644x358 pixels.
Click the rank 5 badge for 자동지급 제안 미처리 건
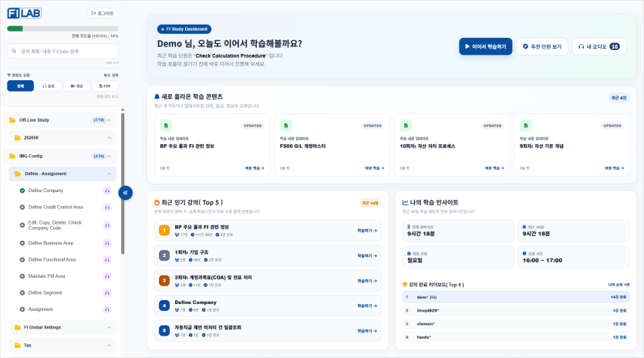164,331
